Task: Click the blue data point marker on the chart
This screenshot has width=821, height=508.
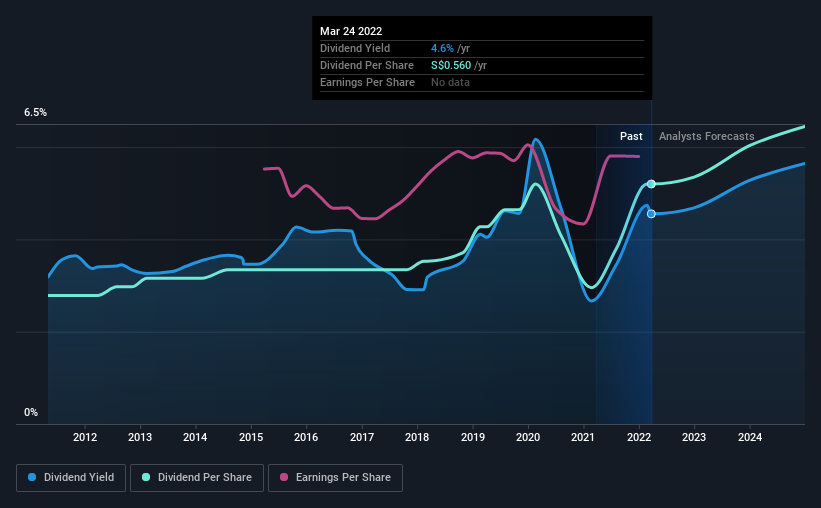Action: tap(651, 214)
